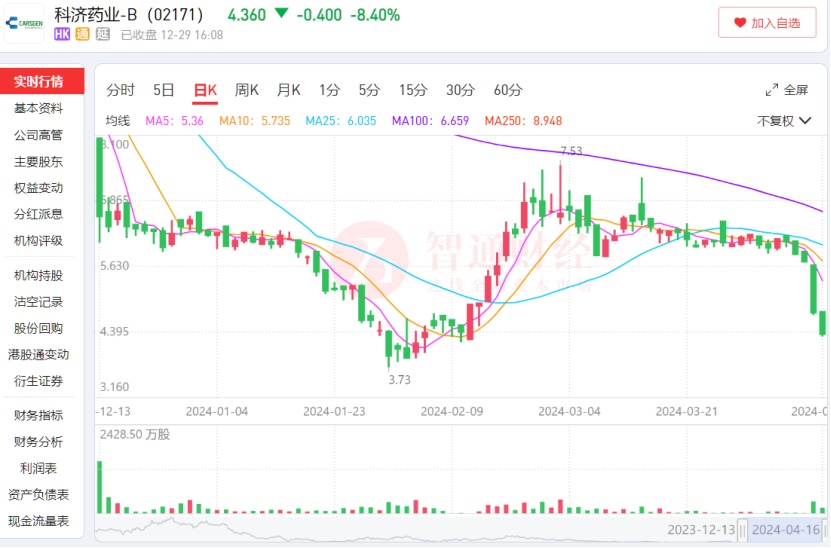Click the heart icon in 加入自选
This screenshot has width=831, height=548.
[x=739, y=23]
